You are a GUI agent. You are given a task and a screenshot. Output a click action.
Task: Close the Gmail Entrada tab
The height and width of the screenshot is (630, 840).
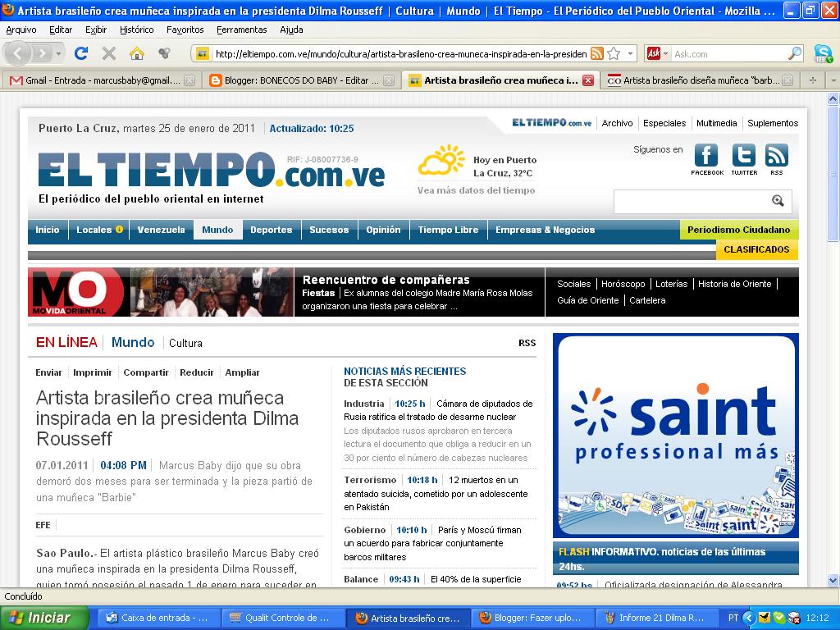pos(189,80)
